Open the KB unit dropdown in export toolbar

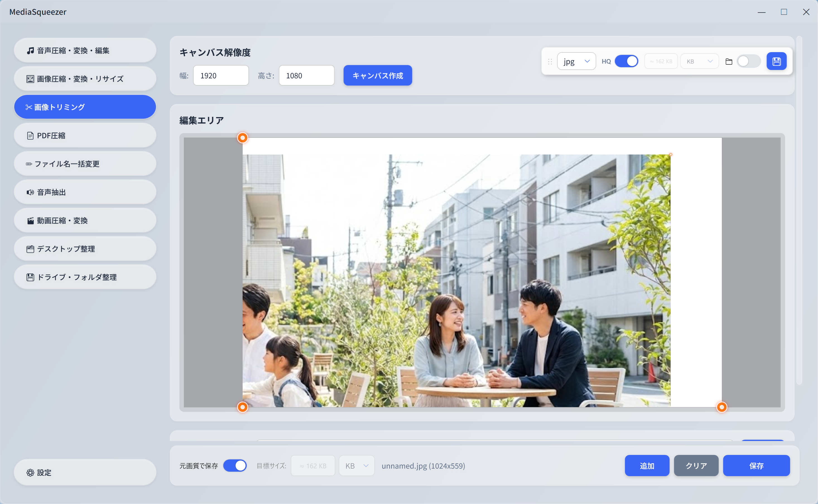point(699,61)
